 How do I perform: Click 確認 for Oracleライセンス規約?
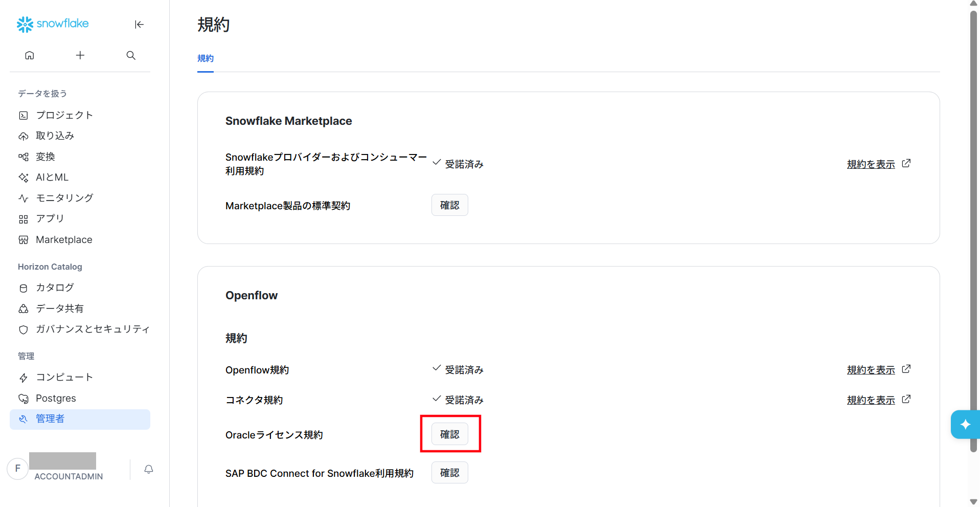point(450,434)
